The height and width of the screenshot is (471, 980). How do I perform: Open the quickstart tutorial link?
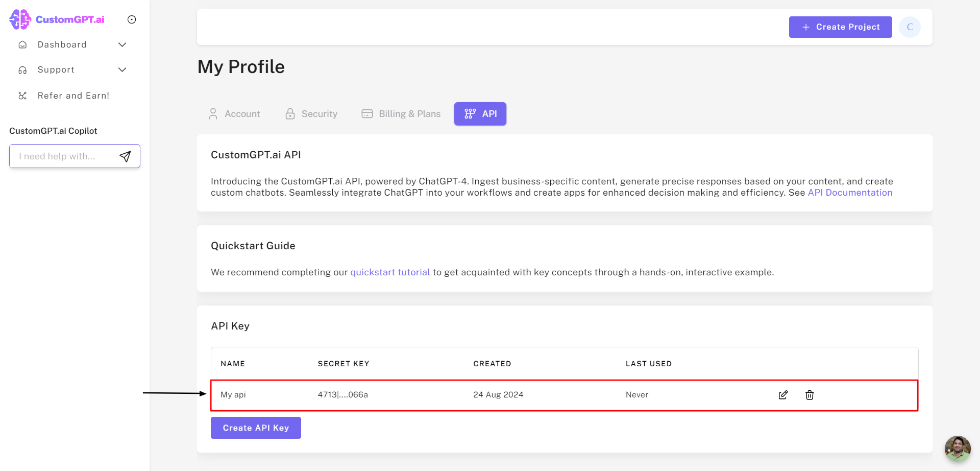(x=390, y=272)
